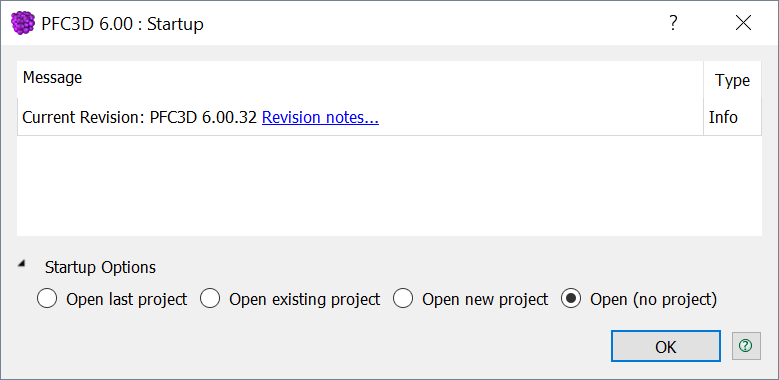The height and width of the screenshot is (380, 779).
Task: Pick the Open (no project) radio option
Action: pos(571,299)
